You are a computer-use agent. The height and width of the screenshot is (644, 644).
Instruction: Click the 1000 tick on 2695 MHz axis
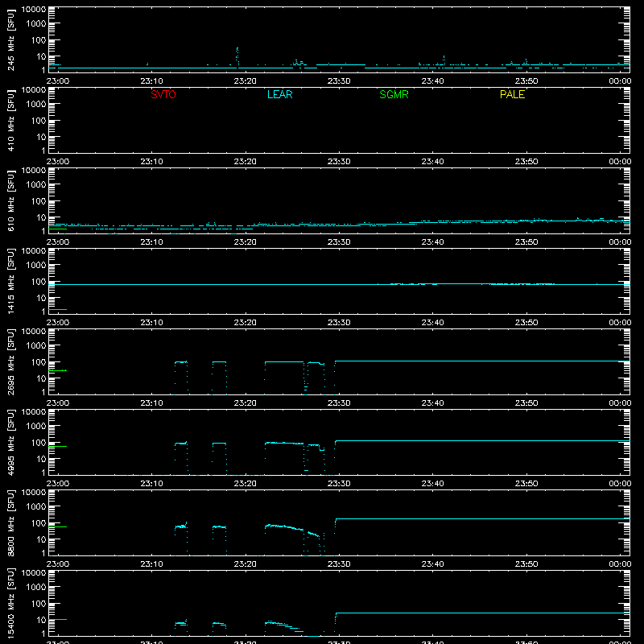36,345
